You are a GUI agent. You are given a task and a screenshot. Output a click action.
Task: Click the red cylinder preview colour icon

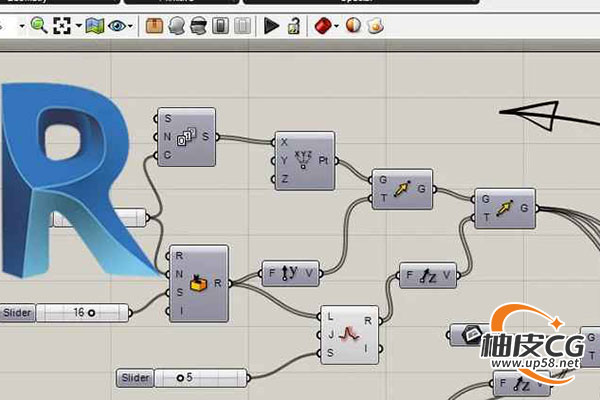323,26
